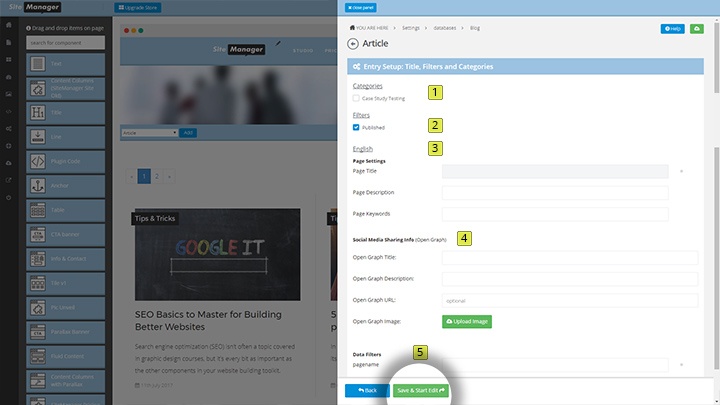
Task: Click the STUDIO nav item in preview
Action: click(303, 51)
